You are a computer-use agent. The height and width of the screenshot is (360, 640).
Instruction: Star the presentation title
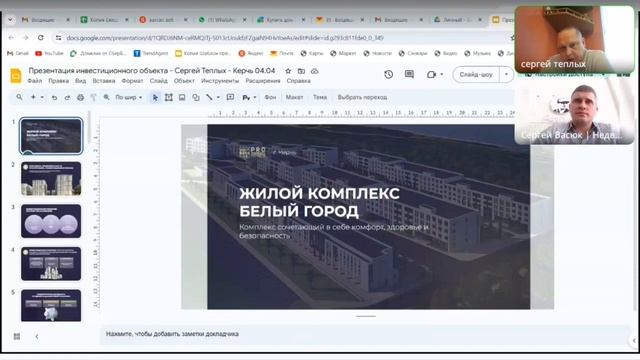coord(288,71)
